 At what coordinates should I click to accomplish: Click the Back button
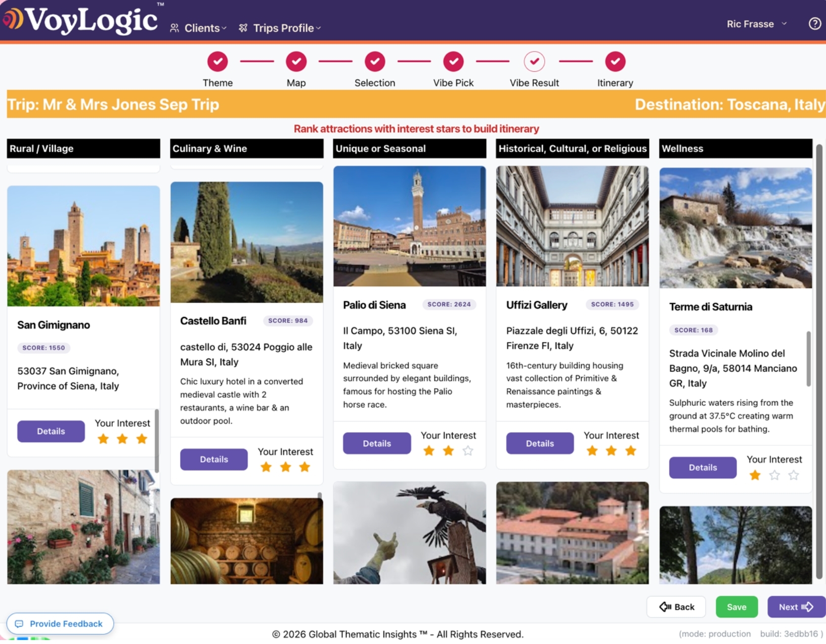[676, 607]
